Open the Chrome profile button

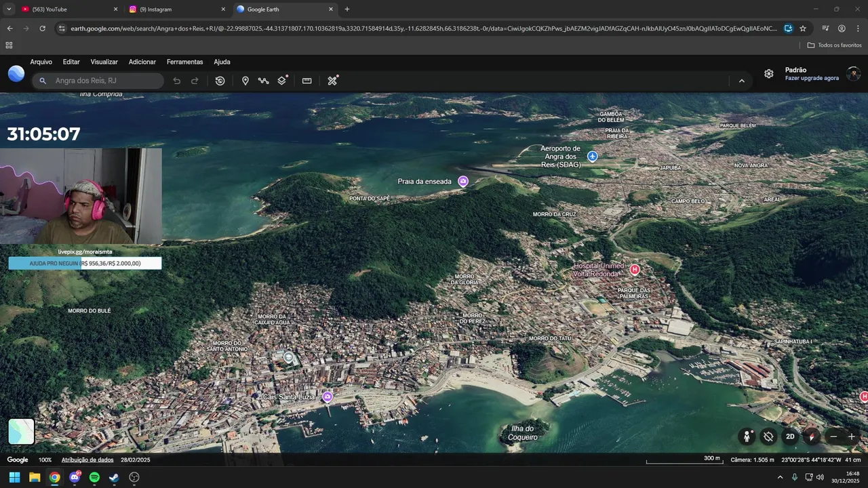coord(842,28)
